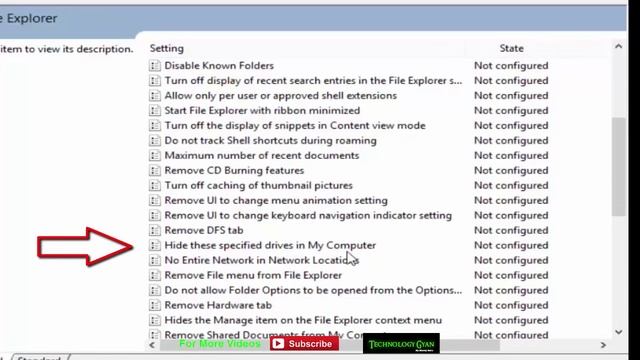Click the policy icon beside Disable Known Folders

[155, 66]
